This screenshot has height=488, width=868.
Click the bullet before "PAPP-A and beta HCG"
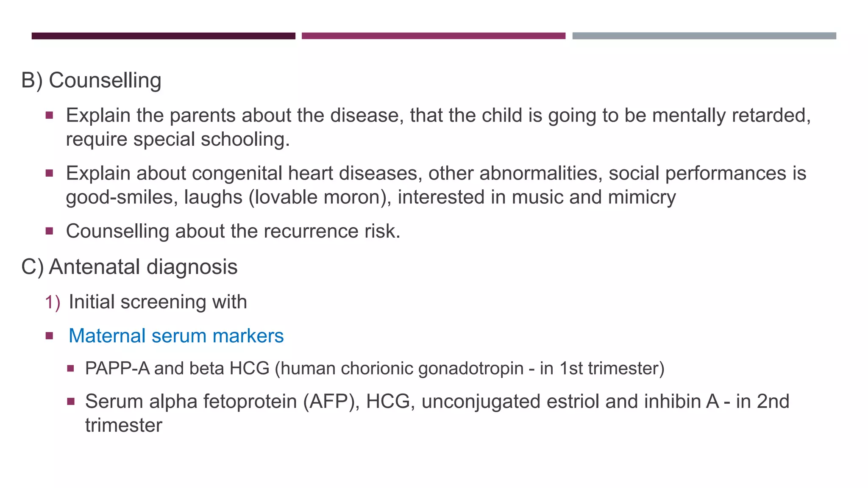71,369
